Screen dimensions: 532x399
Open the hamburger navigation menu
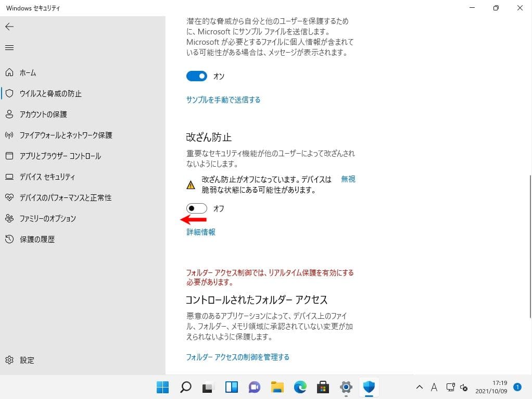(x=9, y=47)
